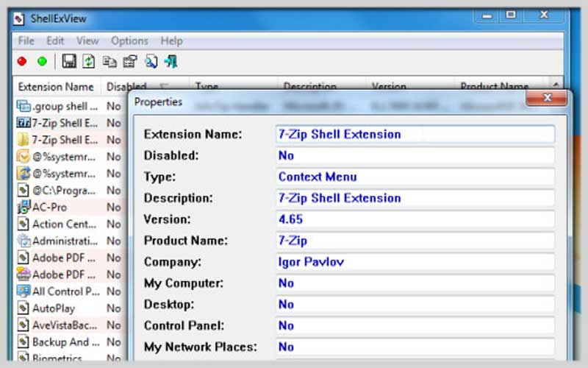
Task: Select the .group shell row icon
Action: [x=24, y=106]
